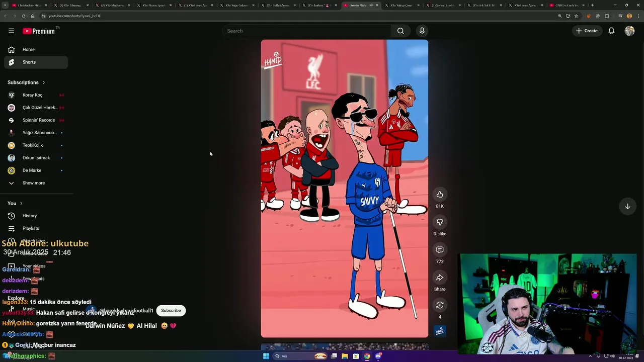Open Chrome from the taskbar

click(367, 356)
